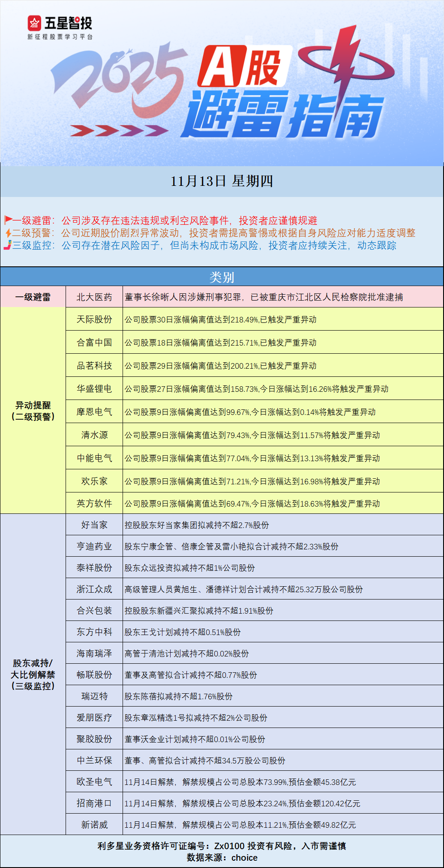This screenshot has width=444, height=868.
Task: Click the 涨幅偏离值达到215.71% description
Action: 220,343
